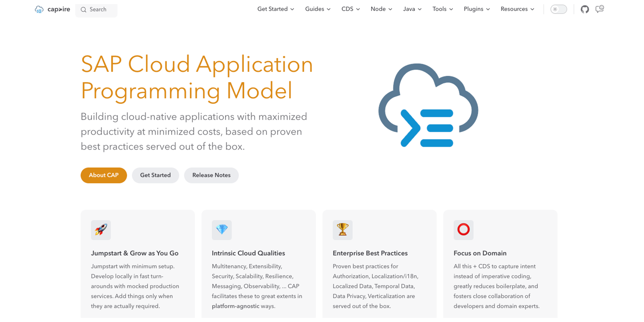Screen dimensions: 644x322
Task: Click the About CAP button
Action: [104, 175]
